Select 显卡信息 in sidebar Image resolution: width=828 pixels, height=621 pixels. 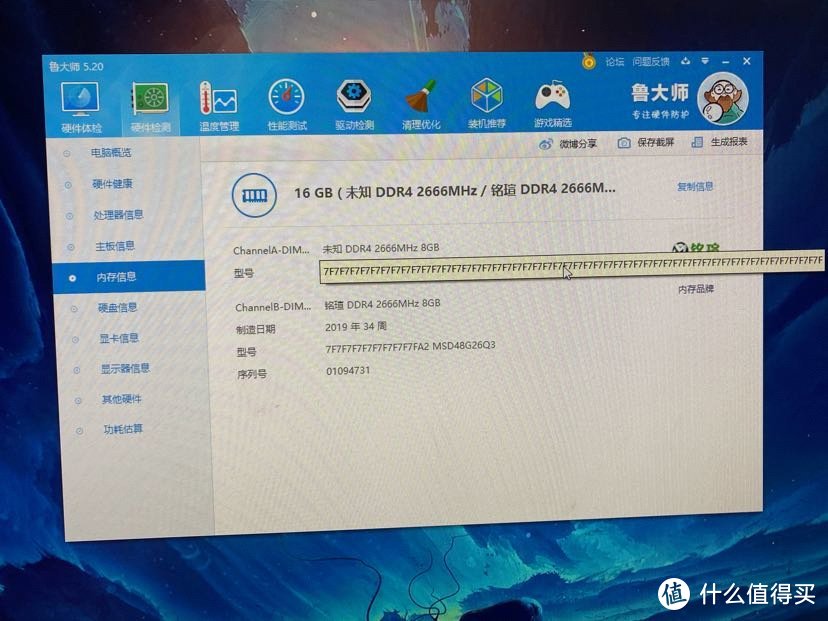[119, 338]
